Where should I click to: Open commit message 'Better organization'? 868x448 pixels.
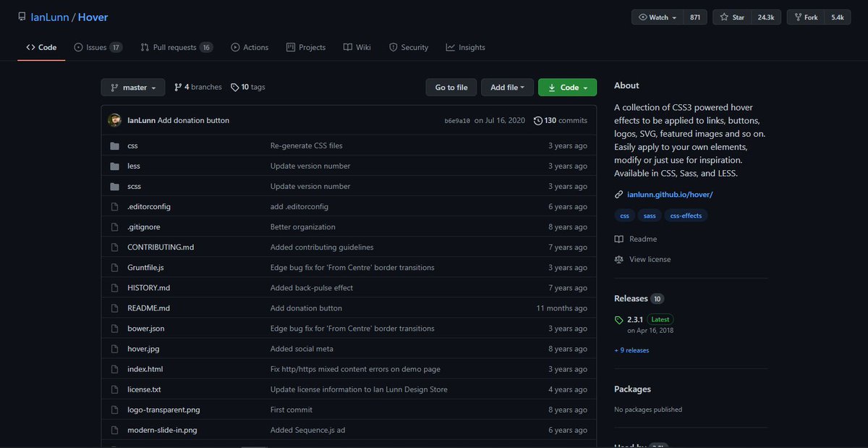coord(303,227)
